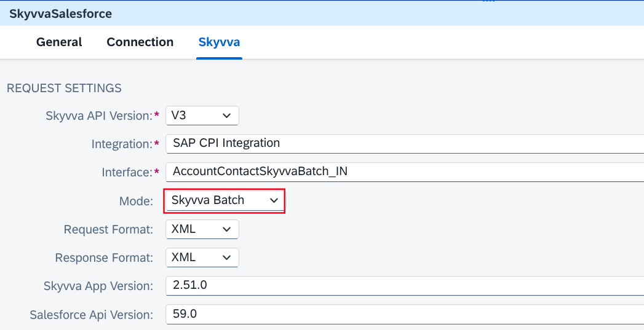The image size is (644, 330).
Task: Click the REQUEST SETTINGS heading
Action: [x=64, y=88]
